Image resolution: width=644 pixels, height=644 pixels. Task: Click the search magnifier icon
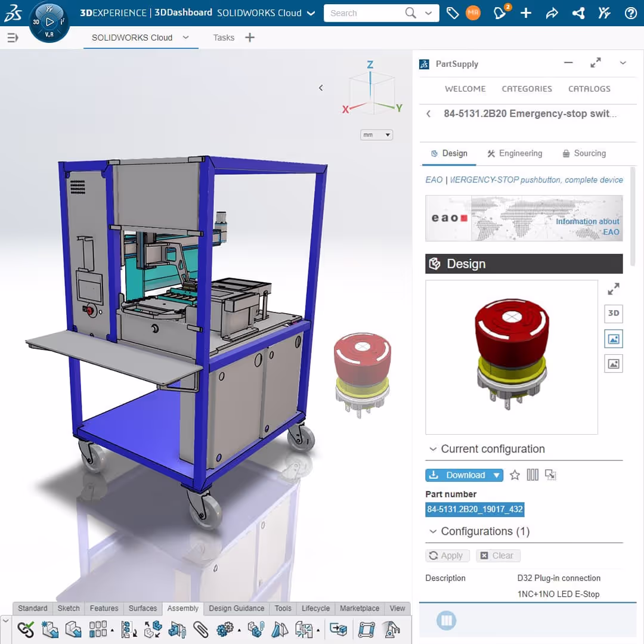(x=410, y=13)
